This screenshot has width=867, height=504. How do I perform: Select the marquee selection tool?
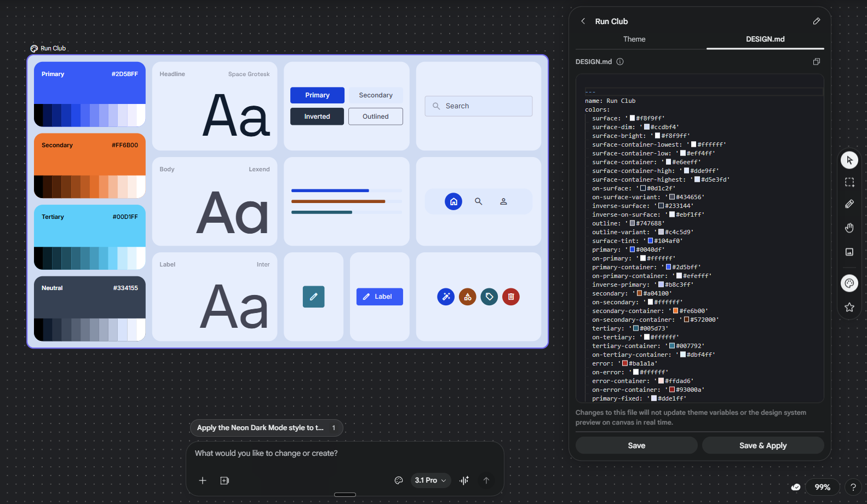[849, 182]
